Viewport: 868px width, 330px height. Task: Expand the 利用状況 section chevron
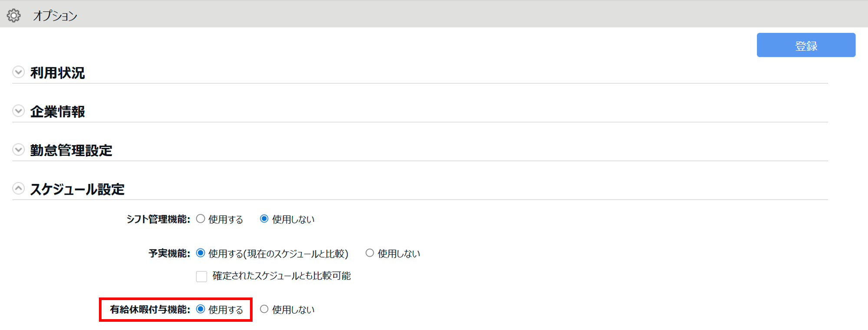pyautogui.click(x=18, y=72)
